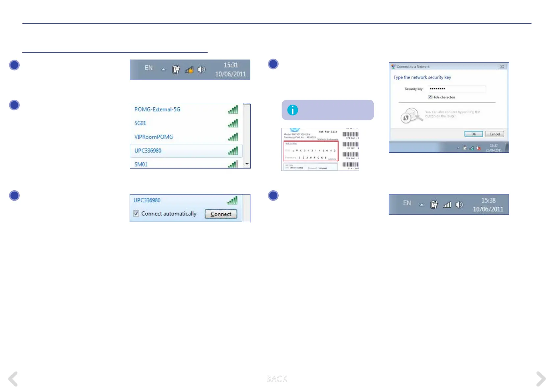554x392 pixels.
Task: Click the Security key input field
Action: 457,89
